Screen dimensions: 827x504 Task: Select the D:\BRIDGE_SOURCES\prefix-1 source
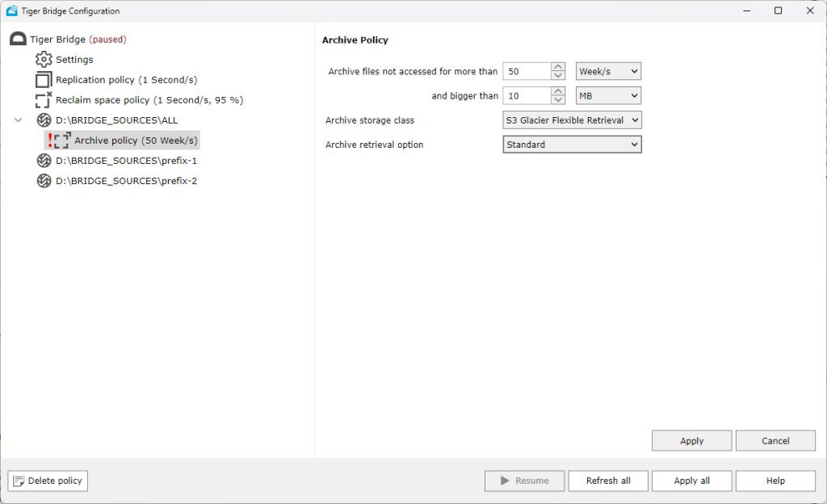coord(126,160)
